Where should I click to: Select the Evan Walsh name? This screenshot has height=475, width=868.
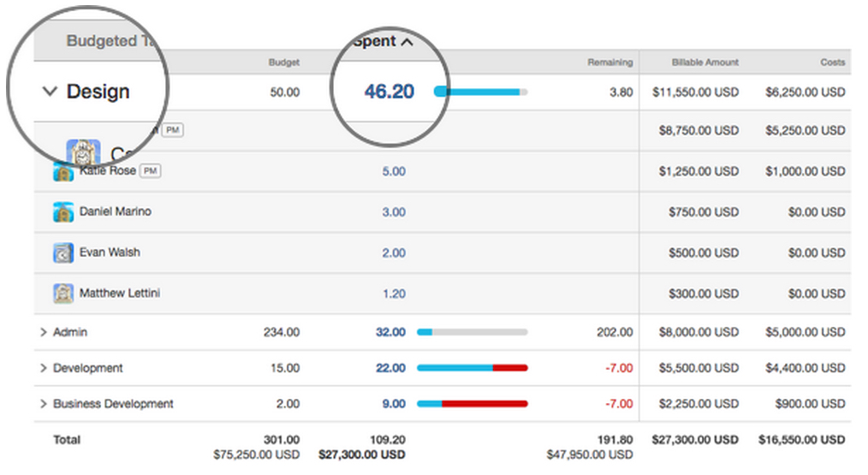point(110,252)
